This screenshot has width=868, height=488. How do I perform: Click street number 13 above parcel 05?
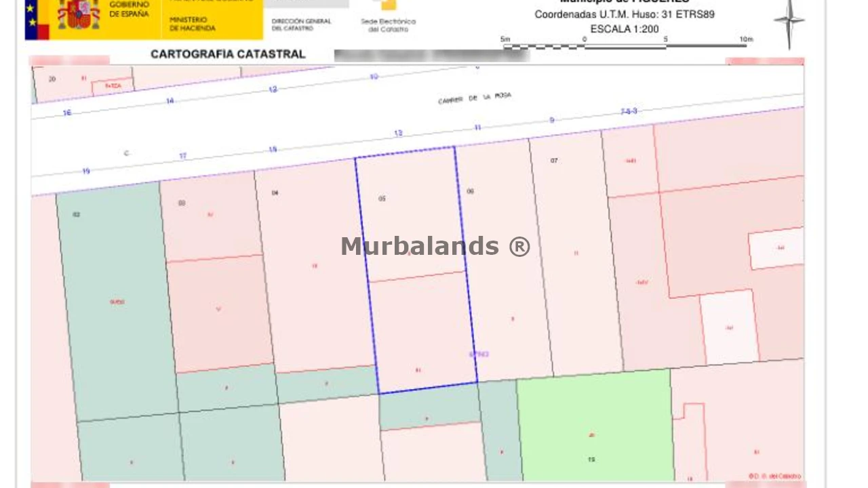tap(398, 134)
